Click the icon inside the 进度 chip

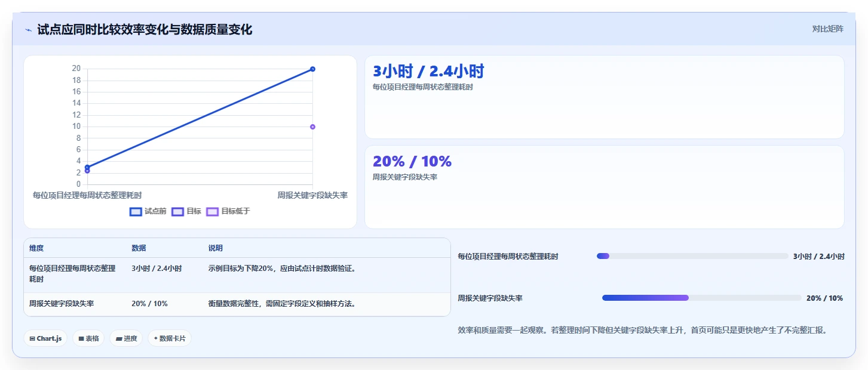pyautogui.click(x=119, y=338)
